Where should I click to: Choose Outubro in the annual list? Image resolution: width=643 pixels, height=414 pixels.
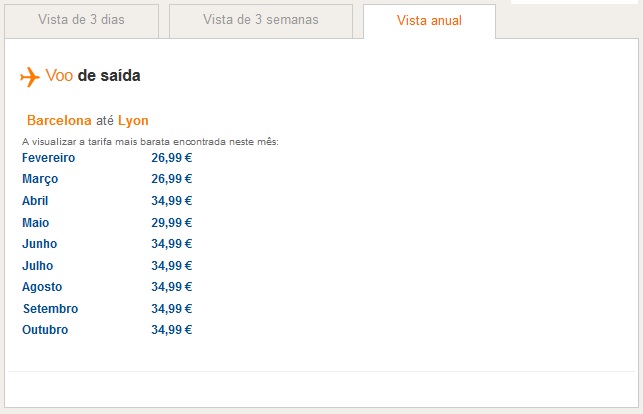(x=45, y=330)
